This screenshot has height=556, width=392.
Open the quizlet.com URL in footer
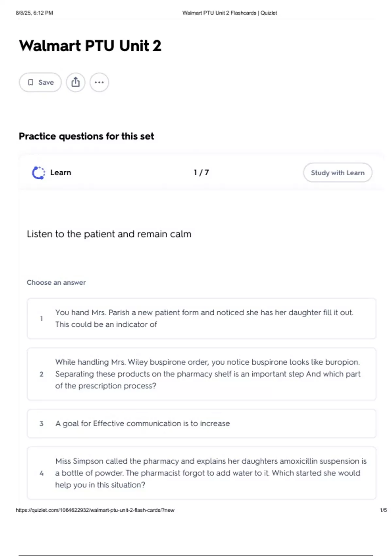[x=95, y=510]
